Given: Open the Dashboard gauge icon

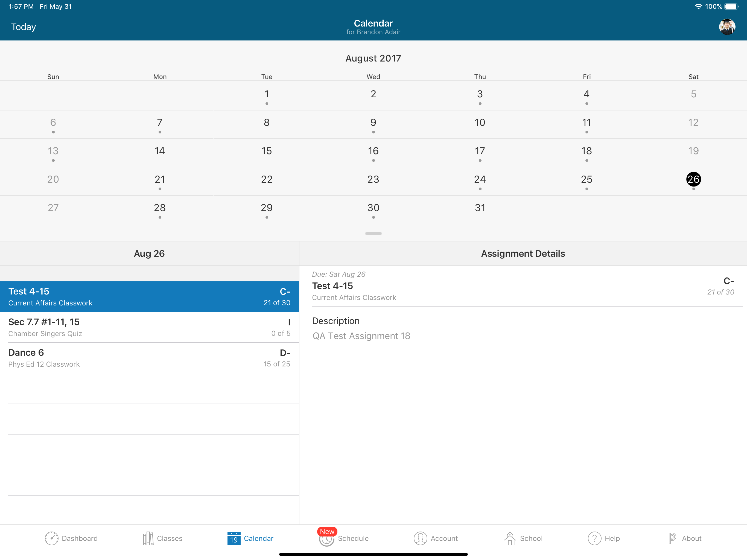Looking at the screenshot, I should (51, 538).
